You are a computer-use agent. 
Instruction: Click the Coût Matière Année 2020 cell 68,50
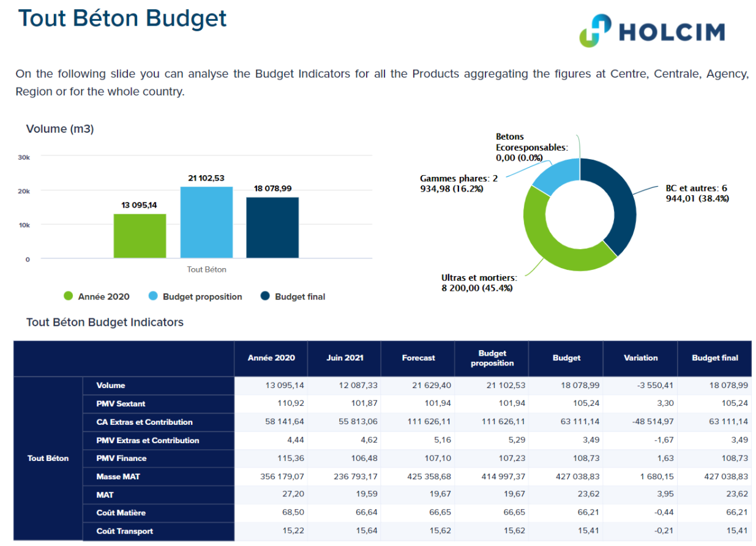271,513
